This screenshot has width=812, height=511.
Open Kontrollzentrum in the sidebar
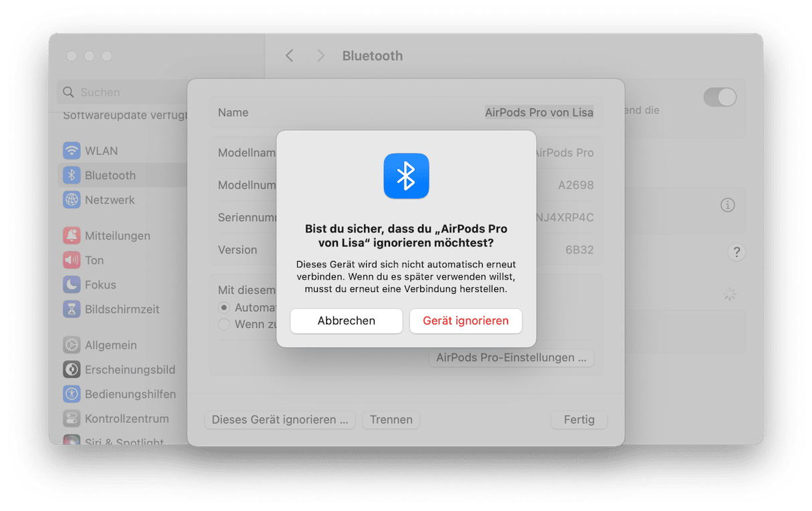coord(116,419)
